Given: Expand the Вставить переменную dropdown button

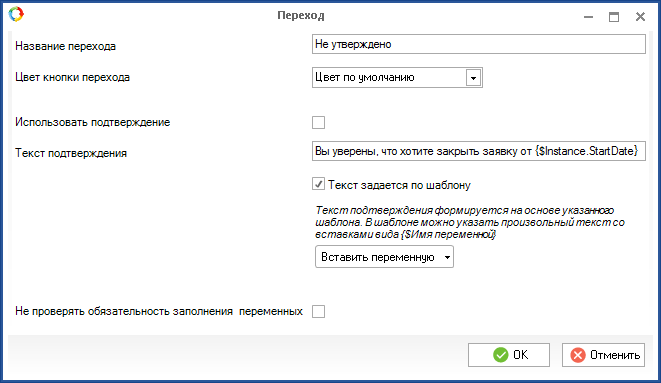Looking at the screenshot, I should pos(384,257).
